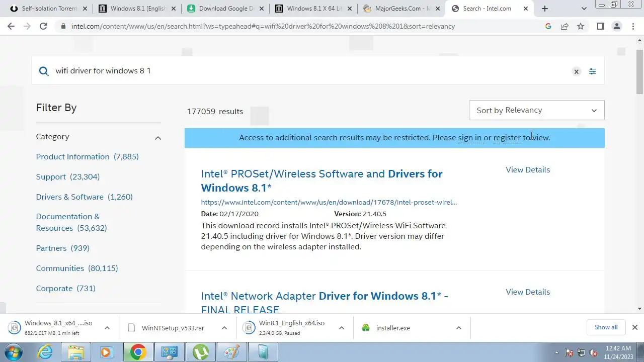The height and width of the screenshot is (362, 644).
Task: Click the search magnifier icon in search box
Action: click(44, 71)
